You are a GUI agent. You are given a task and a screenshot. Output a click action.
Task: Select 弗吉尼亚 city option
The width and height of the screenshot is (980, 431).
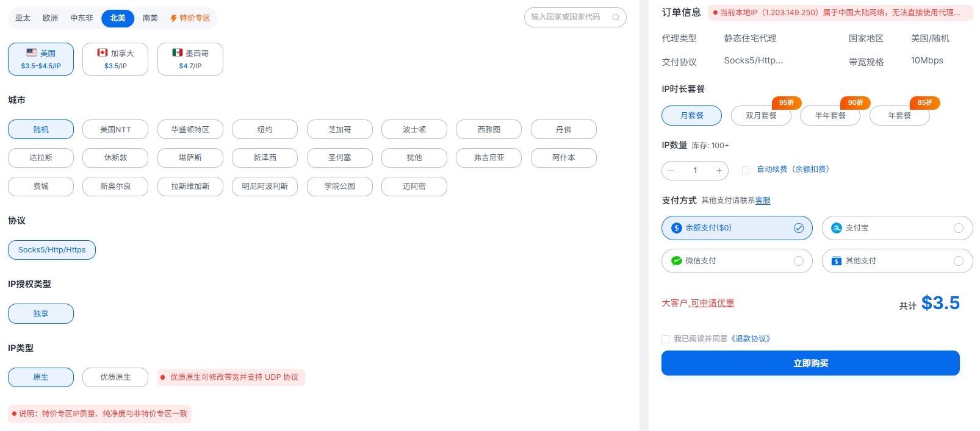click(489, 158)
